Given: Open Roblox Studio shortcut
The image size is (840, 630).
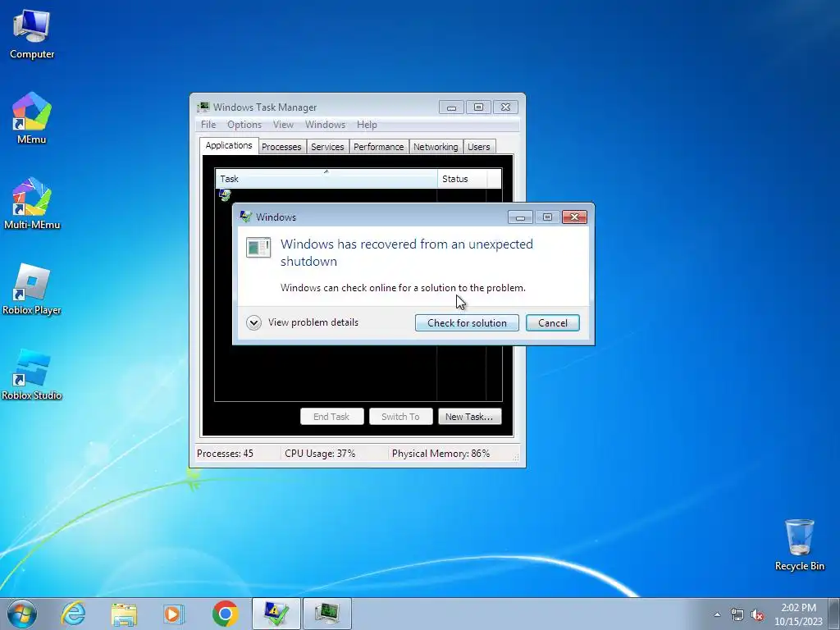Looking at the screenshot, I should click(x=32, y=374).
